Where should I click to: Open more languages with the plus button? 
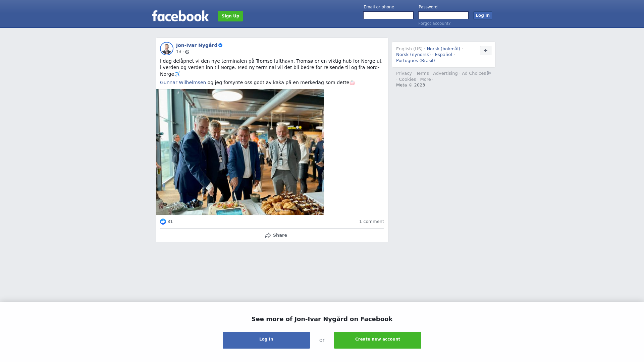(486, 51)
